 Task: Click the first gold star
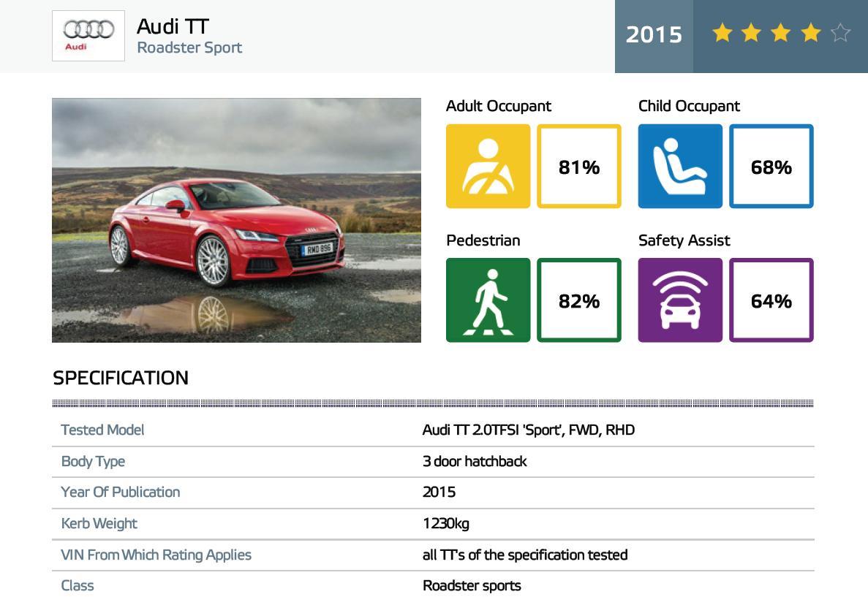pyautogui.click(x=722, y=33)
